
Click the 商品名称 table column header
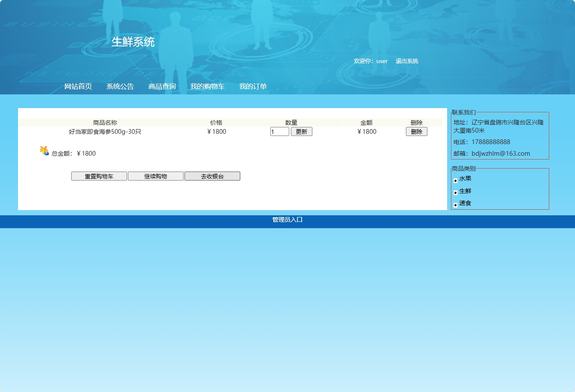coord(104,122)
